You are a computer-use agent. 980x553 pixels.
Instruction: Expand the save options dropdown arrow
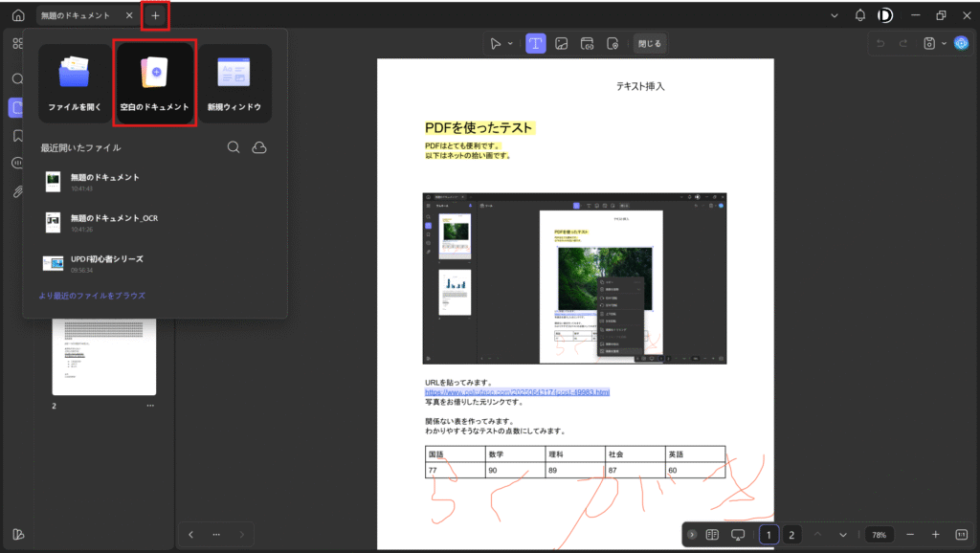tap(944, 43)
